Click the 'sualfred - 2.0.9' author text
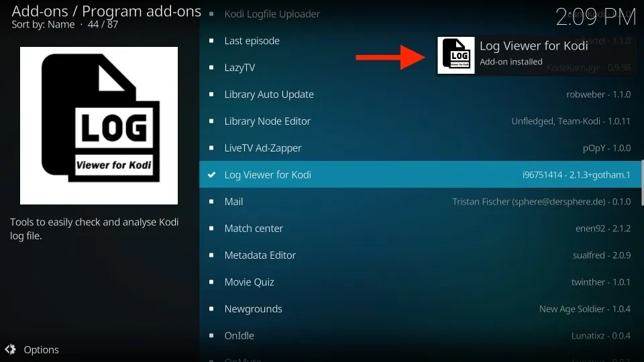The image size is (644, 362). tap(602, 255)
